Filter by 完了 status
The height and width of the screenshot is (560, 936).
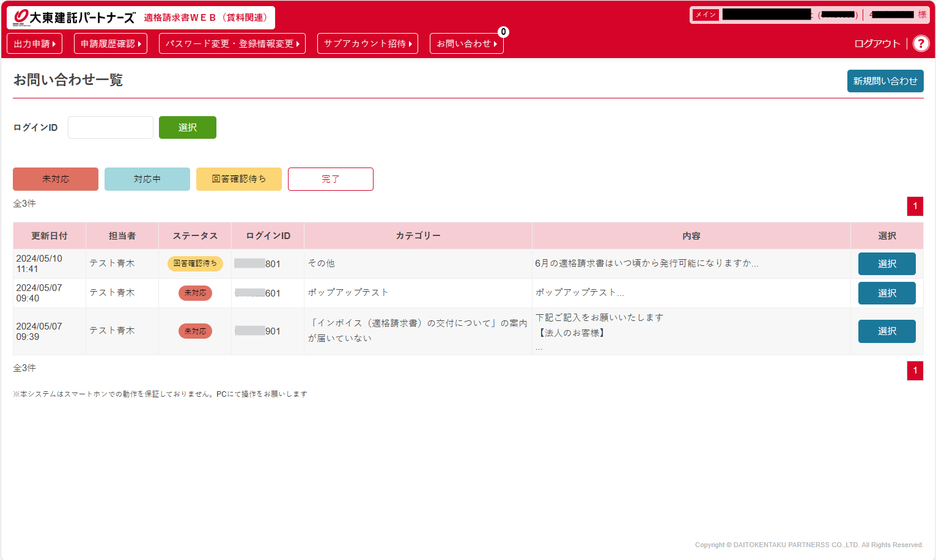click(x=331, y=179)
